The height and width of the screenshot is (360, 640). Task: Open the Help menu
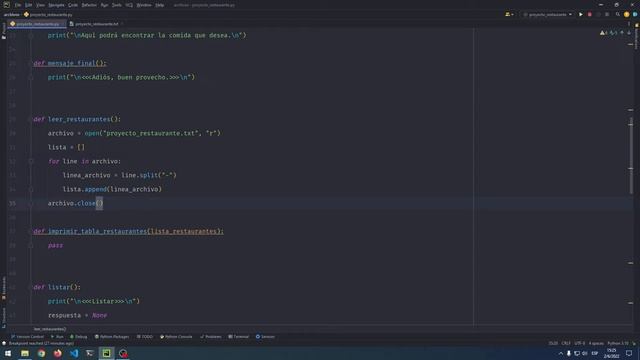coord(160,5)
